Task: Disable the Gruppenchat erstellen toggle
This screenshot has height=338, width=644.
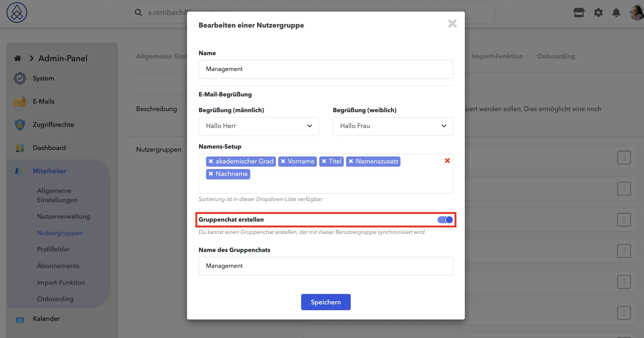Action: 445,220
